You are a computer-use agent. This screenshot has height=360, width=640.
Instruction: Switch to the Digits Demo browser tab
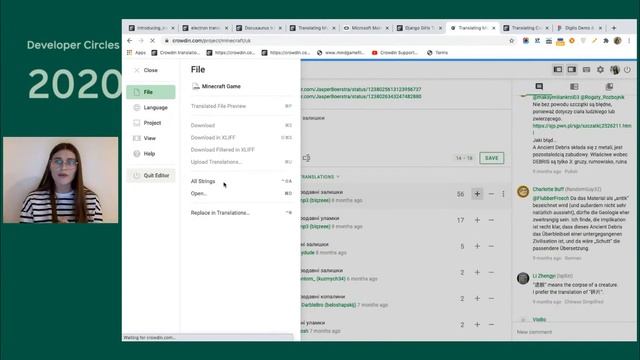(580, 28)
